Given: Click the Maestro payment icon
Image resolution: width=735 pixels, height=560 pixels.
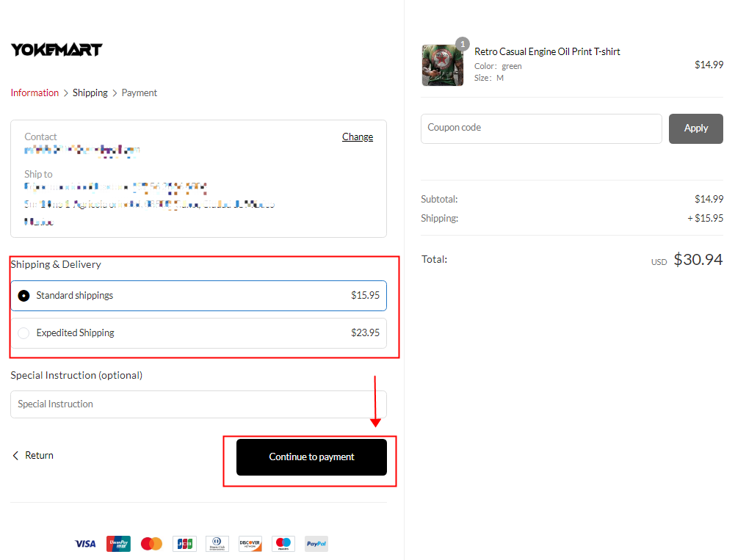Looking at the screenshot, I should coord(283,544).
